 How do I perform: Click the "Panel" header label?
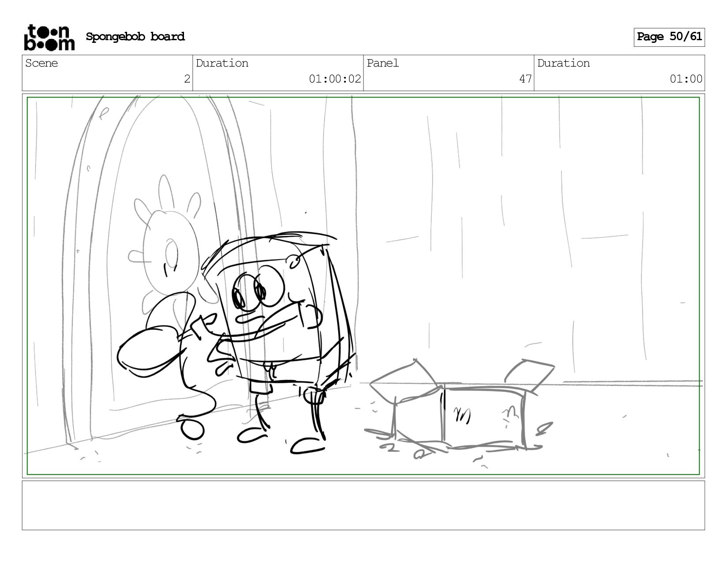(383, 63)
